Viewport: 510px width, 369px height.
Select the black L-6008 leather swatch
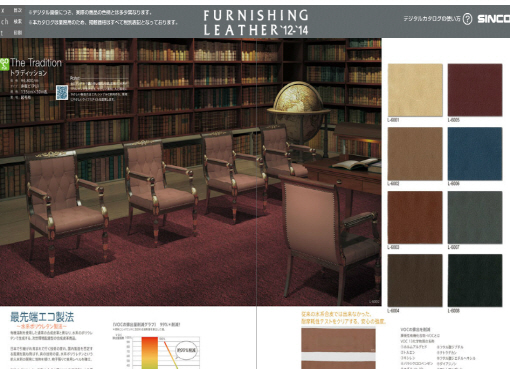[x=475, y=280]
